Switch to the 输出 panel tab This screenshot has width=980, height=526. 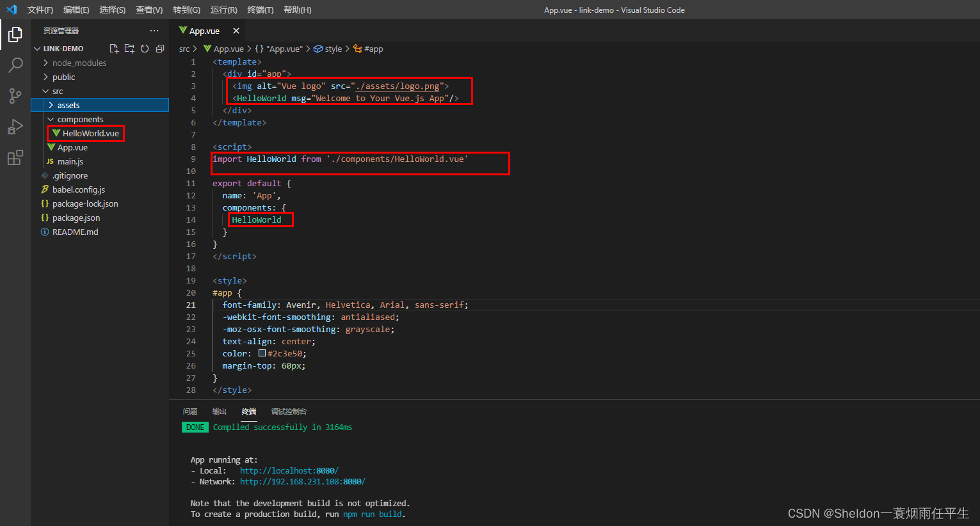tap(220, 411)
